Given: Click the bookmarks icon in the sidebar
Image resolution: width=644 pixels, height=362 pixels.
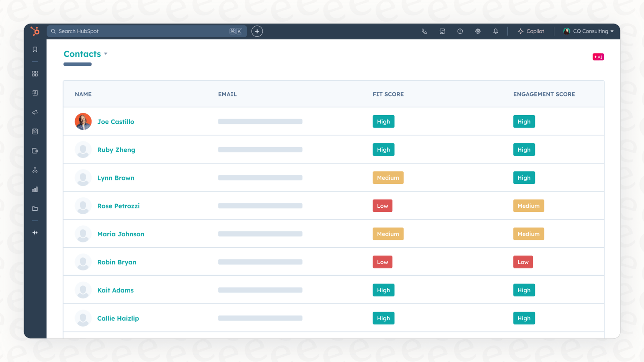Looking at the screenshot, I should click(x=35, y=49).
